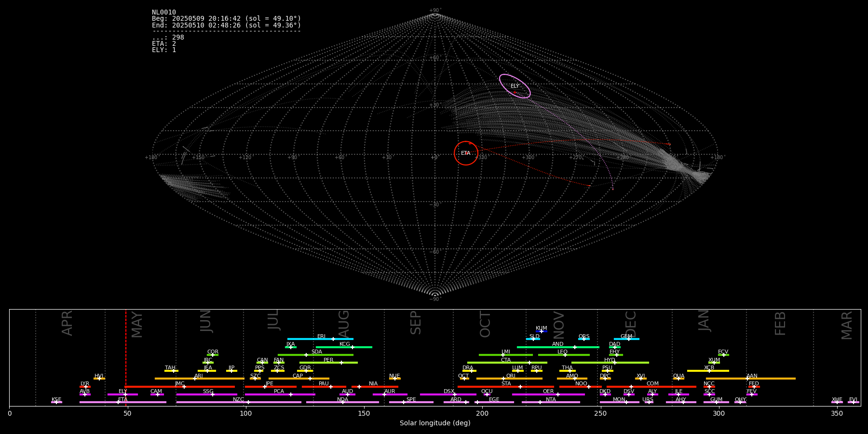Click the AUG month label
Viewport: 868px width, 434px height.
click(344, 325)
